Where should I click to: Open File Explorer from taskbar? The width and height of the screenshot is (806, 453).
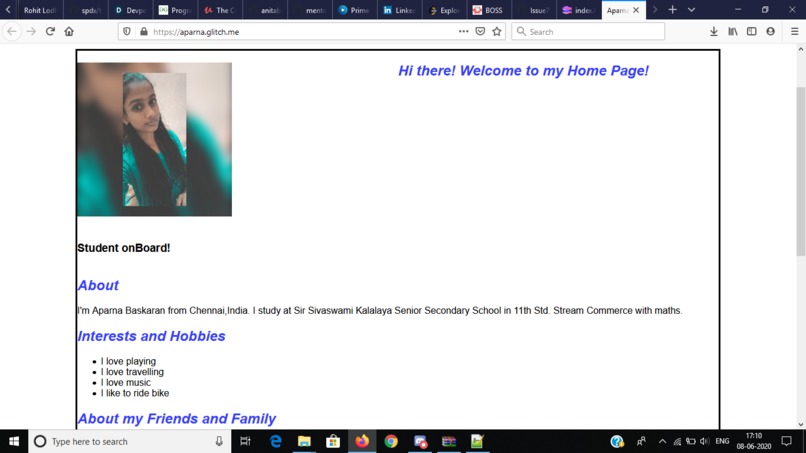[304, 441]
